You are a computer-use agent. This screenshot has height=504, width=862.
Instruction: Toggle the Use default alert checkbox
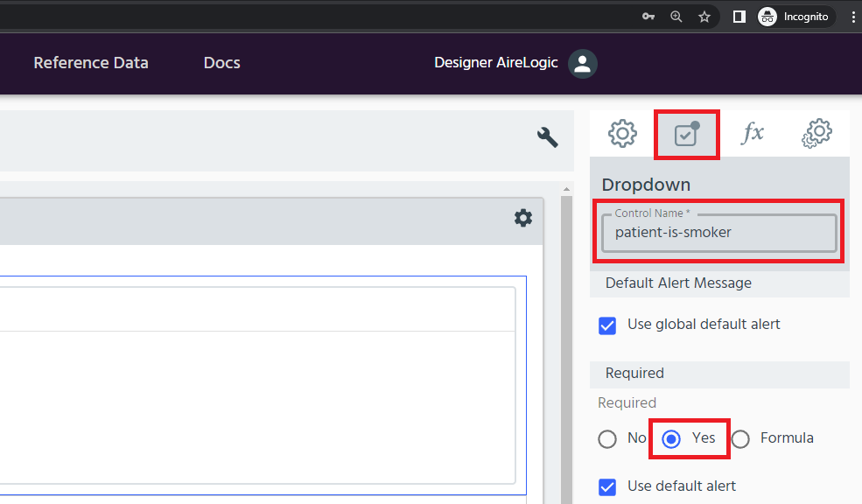tap(607, 487)
